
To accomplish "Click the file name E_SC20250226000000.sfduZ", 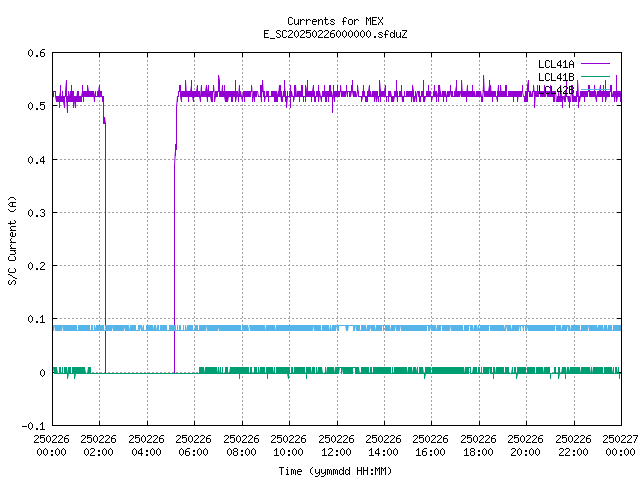I will [335, 34].
